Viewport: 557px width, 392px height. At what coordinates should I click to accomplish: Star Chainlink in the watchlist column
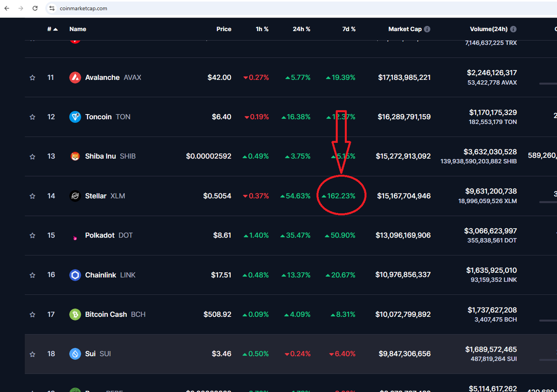coord(32,275)
